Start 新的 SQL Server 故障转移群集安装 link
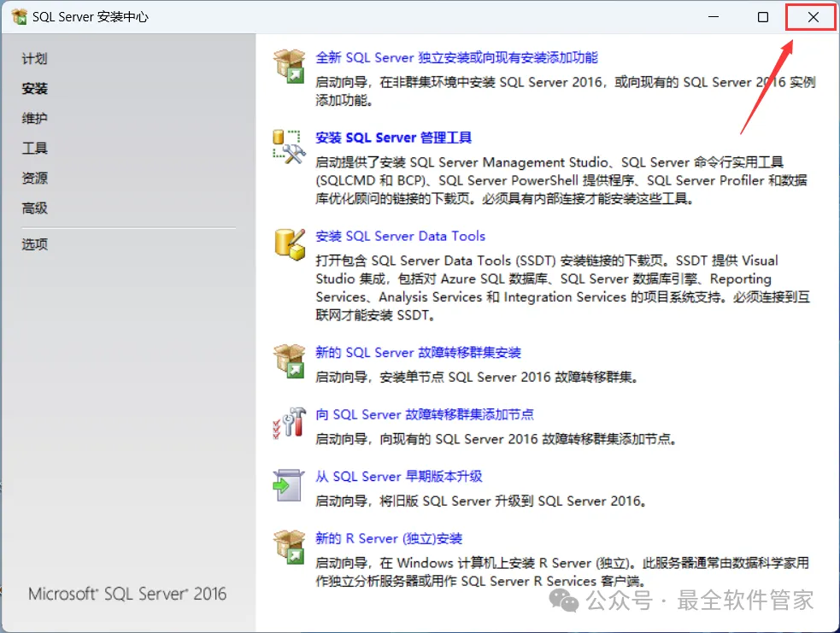This screenshot has height=633, width=840. click(418, 353)
